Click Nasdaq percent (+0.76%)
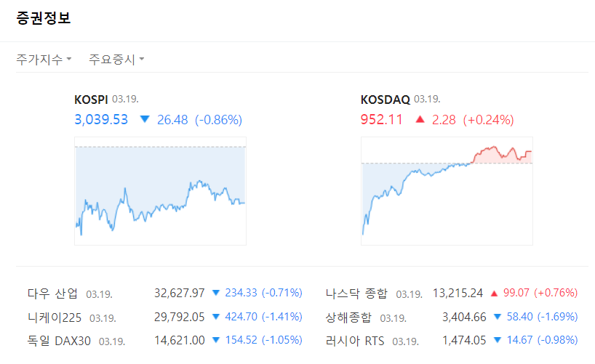 [x=556, y=293]
